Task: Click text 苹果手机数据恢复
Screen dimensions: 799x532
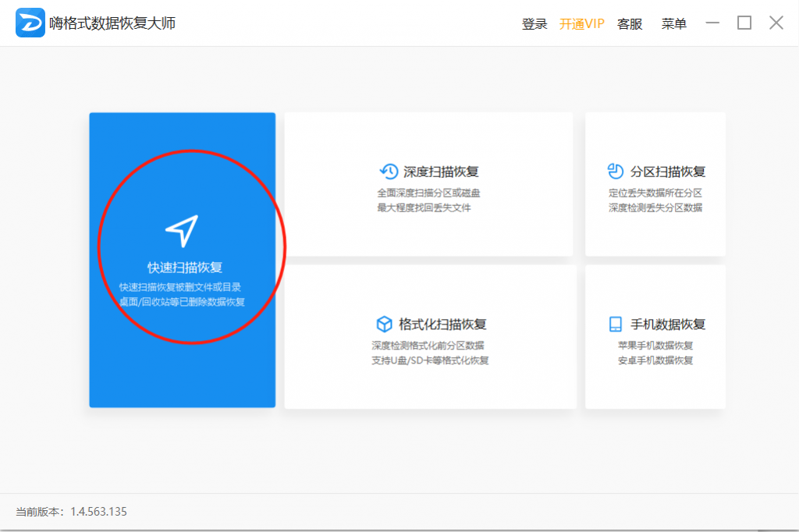Action: coord(655,345)
